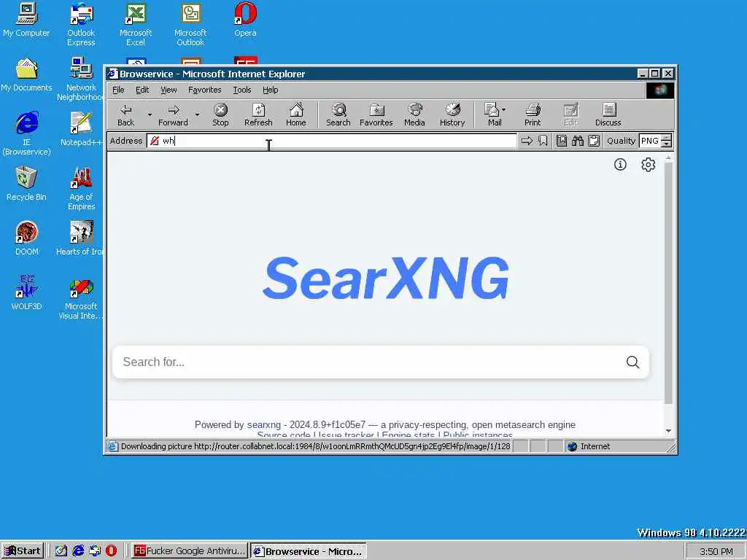The height and width of the screenshot is (560, 747).
Task: Click the magnifier search submit icon
Action: coord(632,362)
